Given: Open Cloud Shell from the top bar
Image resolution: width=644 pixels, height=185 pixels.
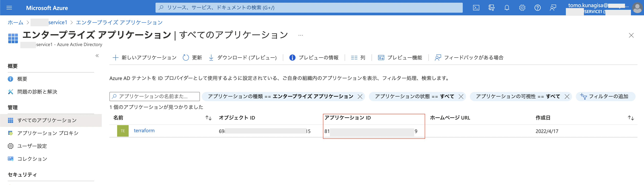Looking at the screenshot, I should tap(476, 8).
